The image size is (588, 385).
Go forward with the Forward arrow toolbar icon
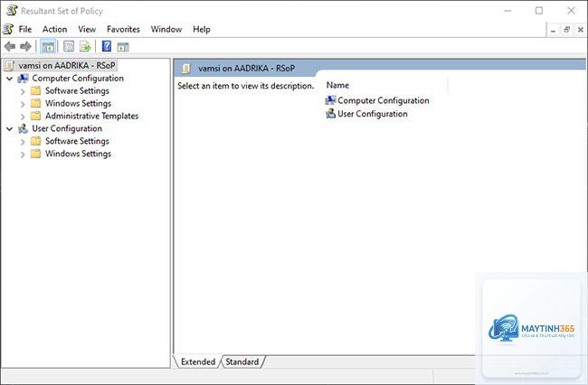pos(25,46)
